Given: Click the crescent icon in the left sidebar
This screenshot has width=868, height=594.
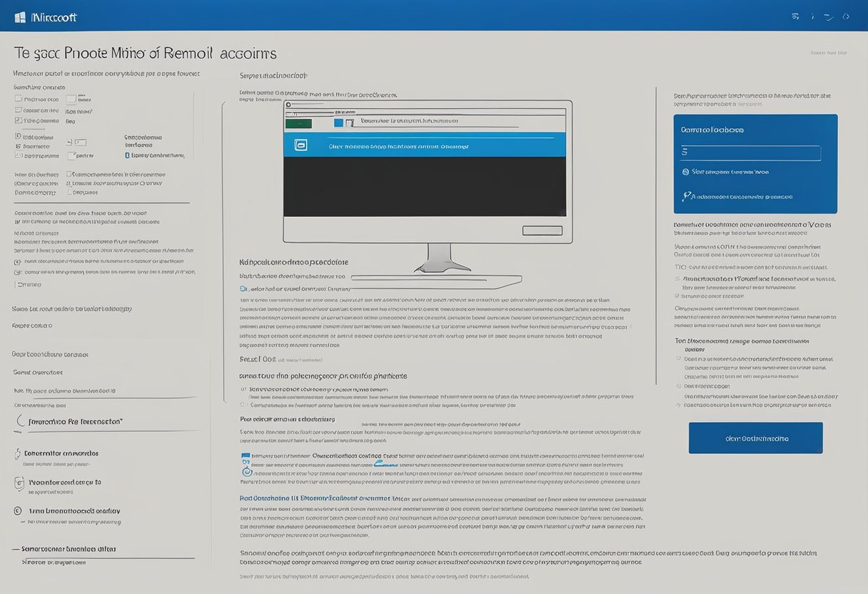Looking at the screenshot, I should coord(20,422).
